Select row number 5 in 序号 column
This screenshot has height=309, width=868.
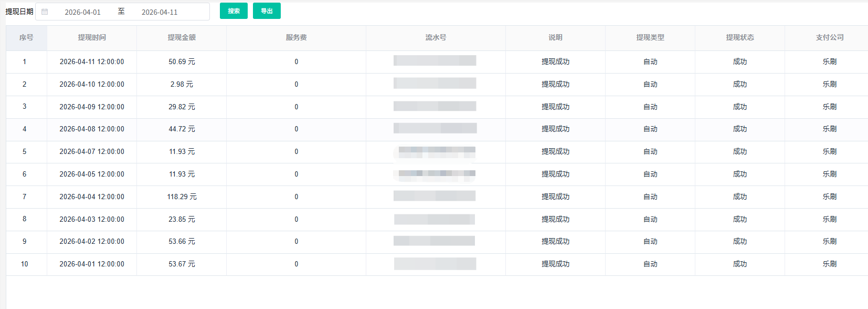(24, 152)
